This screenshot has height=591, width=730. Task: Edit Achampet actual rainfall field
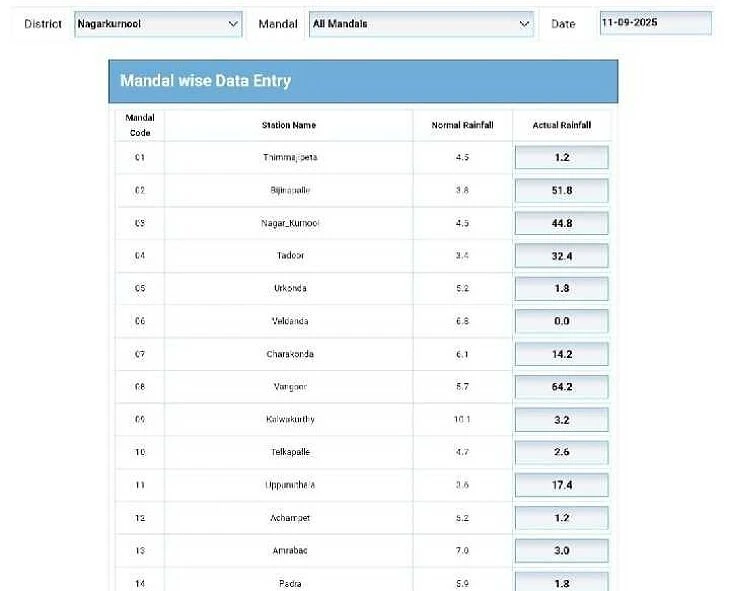pyautogui.click(x=561, y=518)
